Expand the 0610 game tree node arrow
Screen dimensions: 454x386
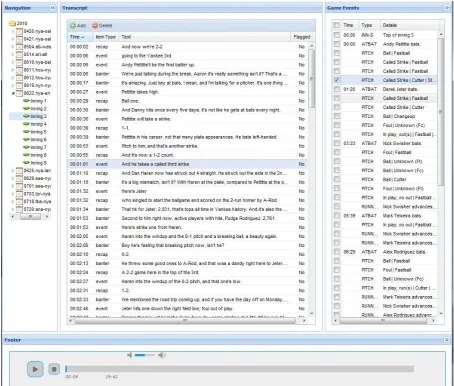pyautogui.click(x=13, y=62)
